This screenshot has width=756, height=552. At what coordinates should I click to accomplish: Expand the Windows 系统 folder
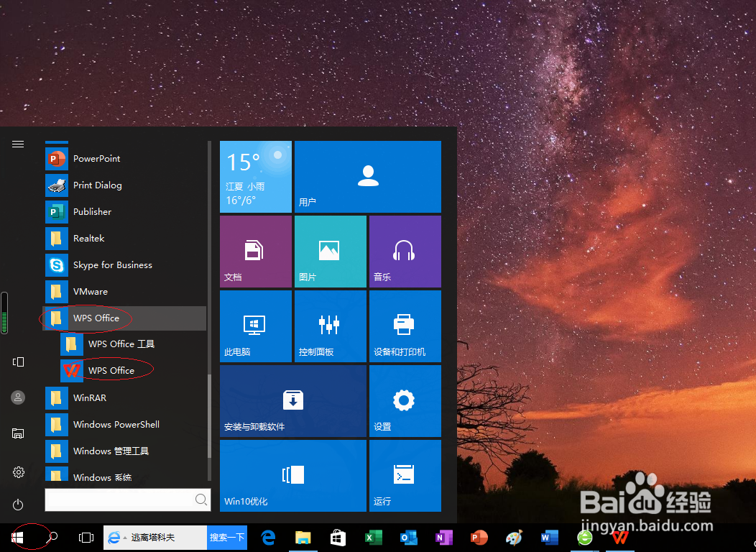(125, 474)
